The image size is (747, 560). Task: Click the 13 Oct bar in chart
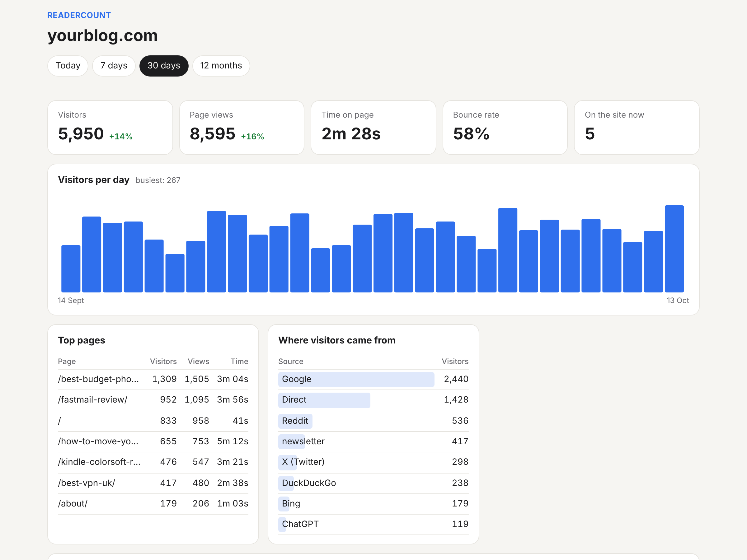click(x=674, y=249)
